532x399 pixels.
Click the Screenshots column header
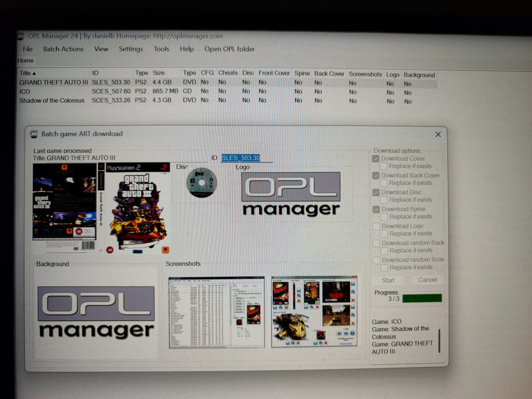tap(365, 74)
